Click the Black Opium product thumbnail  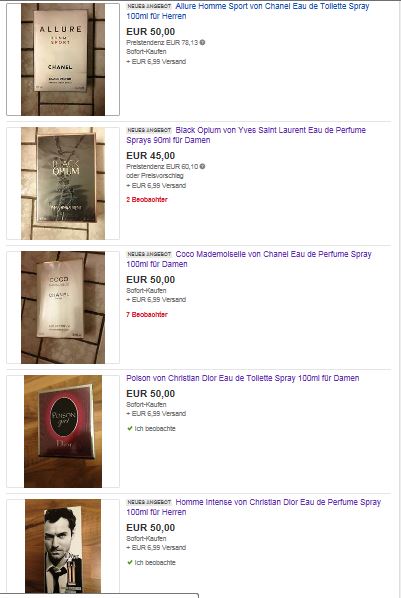click(63, 183)
